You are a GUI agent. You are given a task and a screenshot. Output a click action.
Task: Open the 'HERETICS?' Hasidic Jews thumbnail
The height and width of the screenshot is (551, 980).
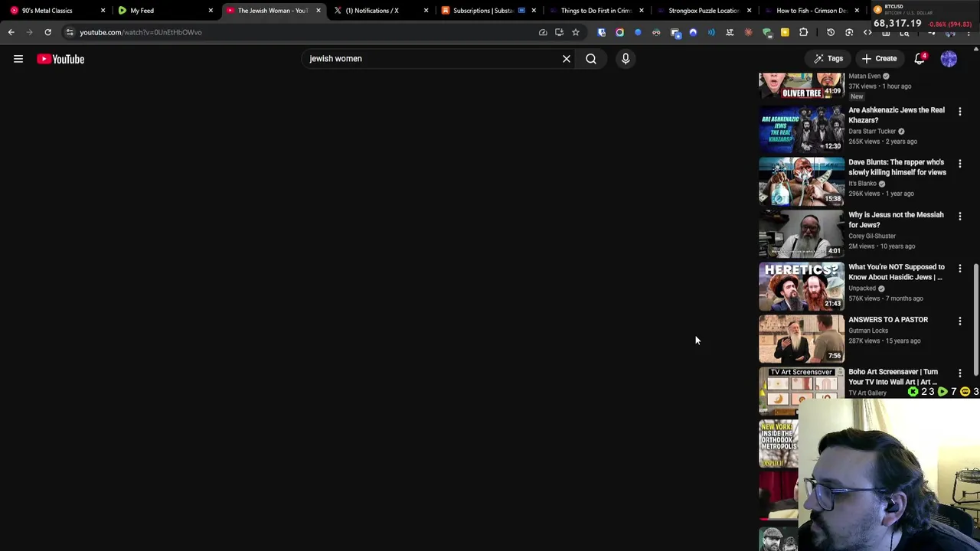802,286
